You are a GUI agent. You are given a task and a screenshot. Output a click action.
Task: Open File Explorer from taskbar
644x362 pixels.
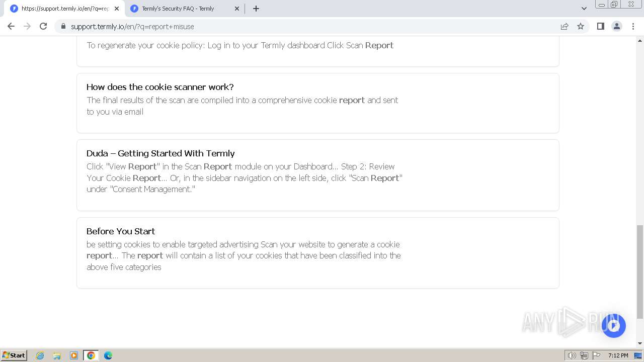[x=57, y=355]
